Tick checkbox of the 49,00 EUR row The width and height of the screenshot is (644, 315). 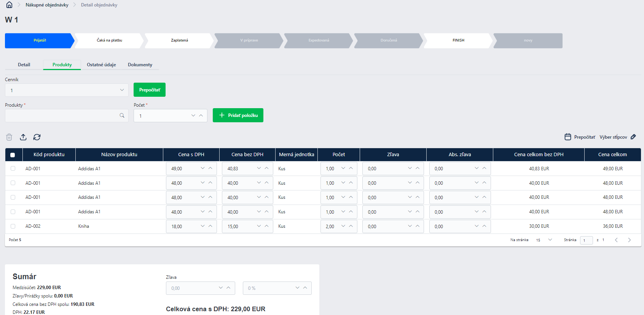tap(13, 168)
